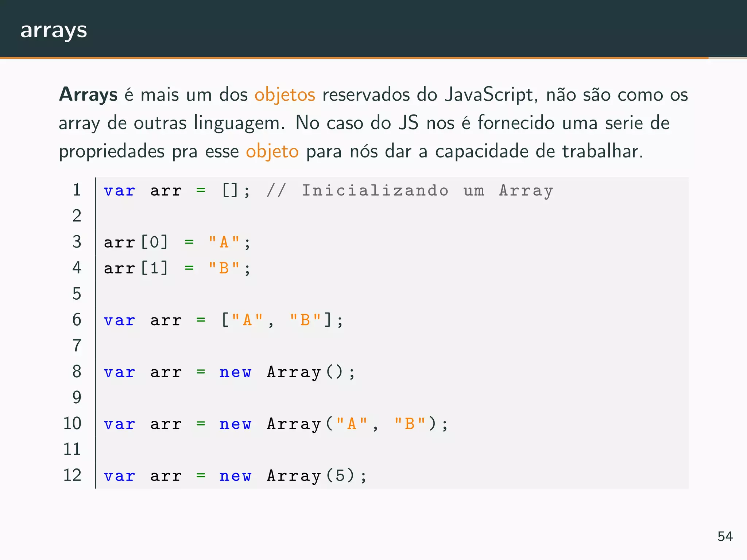This screenshot has width=747, height=560.
Task: Click the slide title 'arrays'
Action: [54, 31]
